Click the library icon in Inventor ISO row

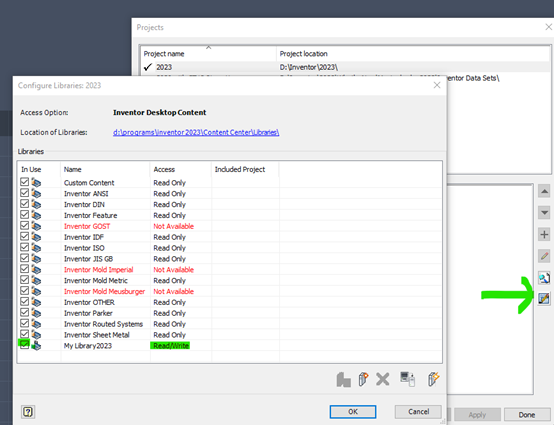coord(36,248)
